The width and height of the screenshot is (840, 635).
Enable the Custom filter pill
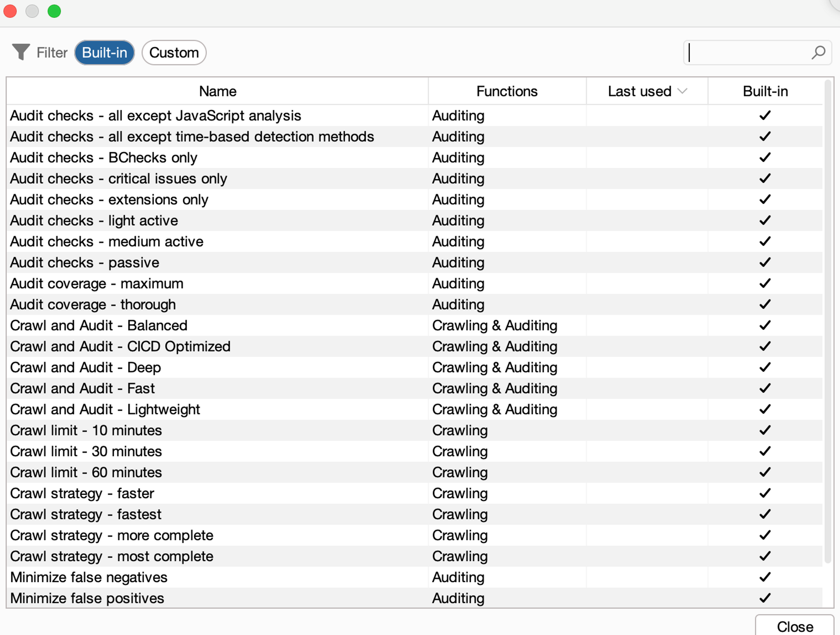point(174,53)
